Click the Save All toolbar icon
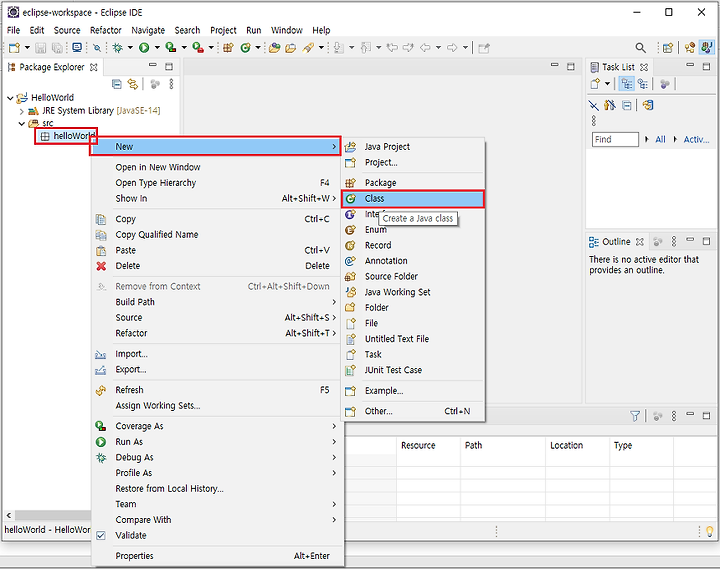This screenshot has height=569, width=720. (57, 48)
